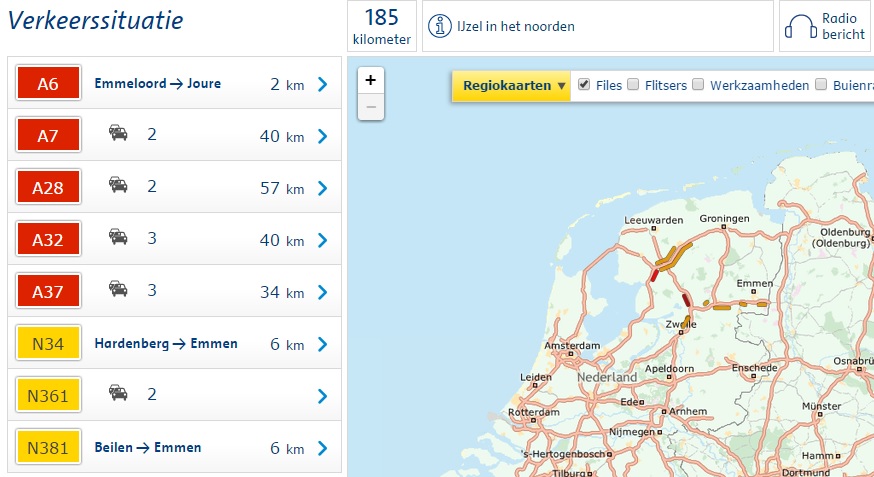The image size is (874, 477).
Task: Open the Regiokaarten dropdown
Action: (x=514, y=86)
